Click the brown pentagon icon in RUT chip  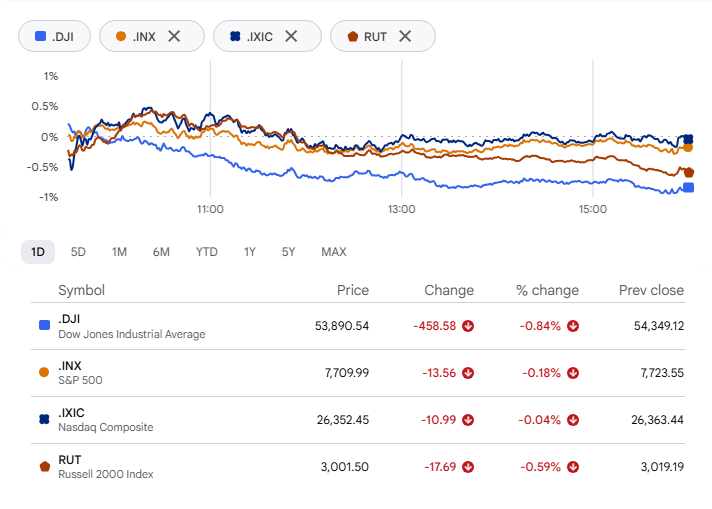[352, 36]
